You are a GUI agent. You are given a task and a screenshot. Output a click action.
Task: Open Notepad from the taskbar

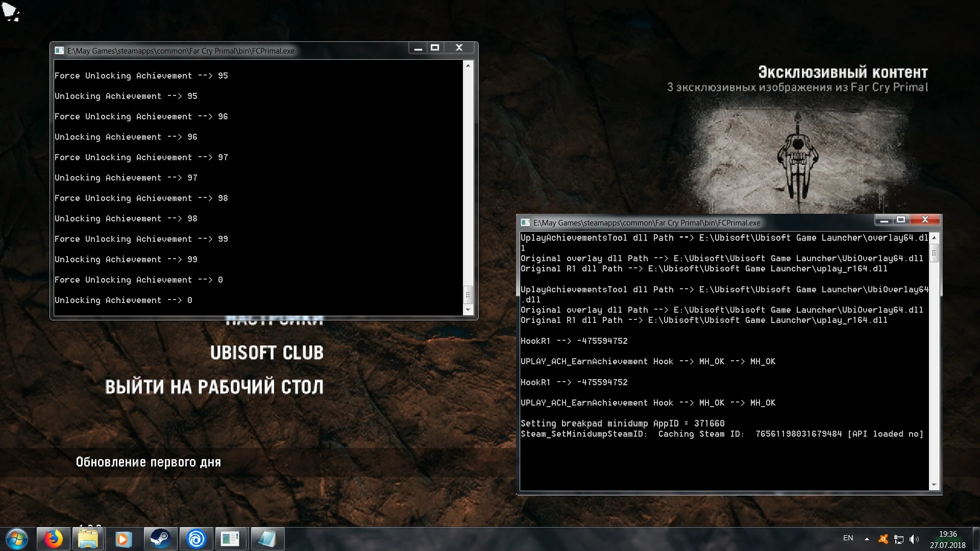pos(267,539)
